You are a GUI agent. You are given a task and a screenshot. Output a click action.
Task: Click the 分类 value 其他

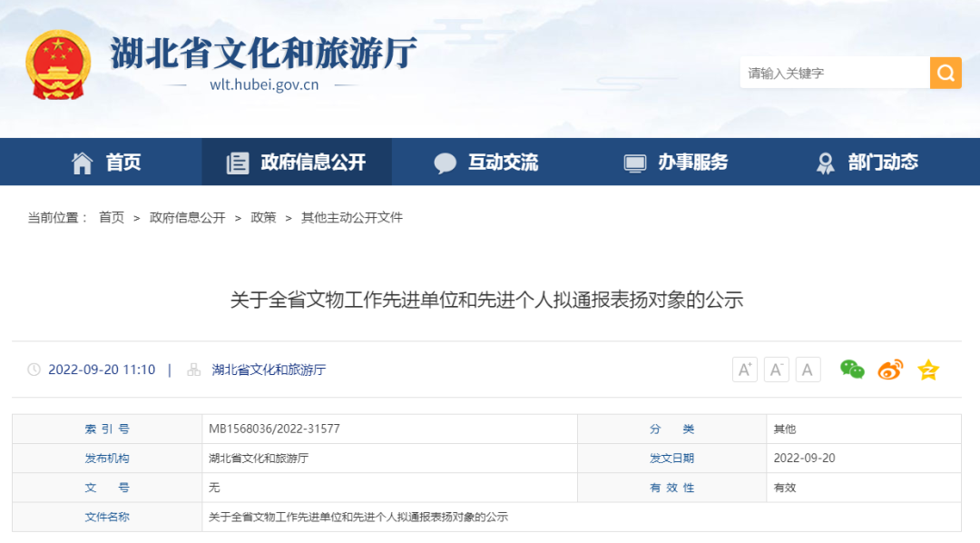coord(785,429)
